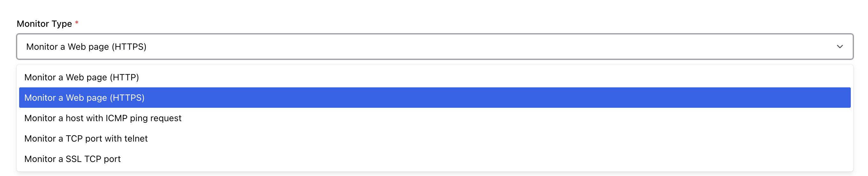Collapse the Monitor Type dropdown field

434,47
